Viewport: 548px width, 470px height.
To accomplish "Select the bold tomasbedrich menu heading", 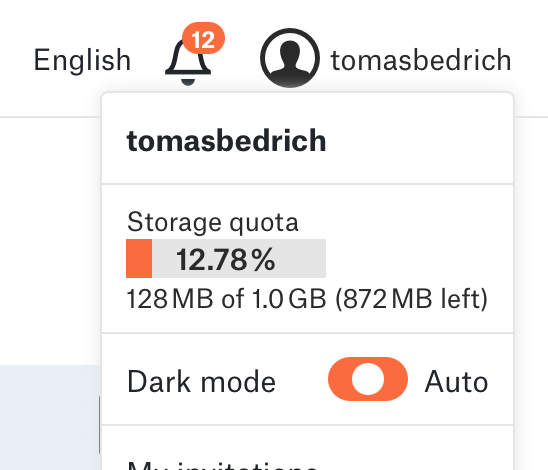I will pos(226,140).
